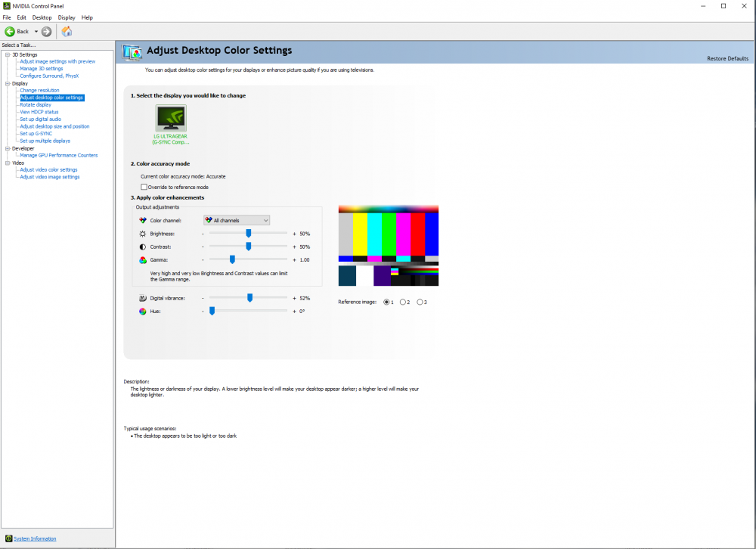Open System Information link
Screen dimensions: 756x549
(x=33, y=538)
